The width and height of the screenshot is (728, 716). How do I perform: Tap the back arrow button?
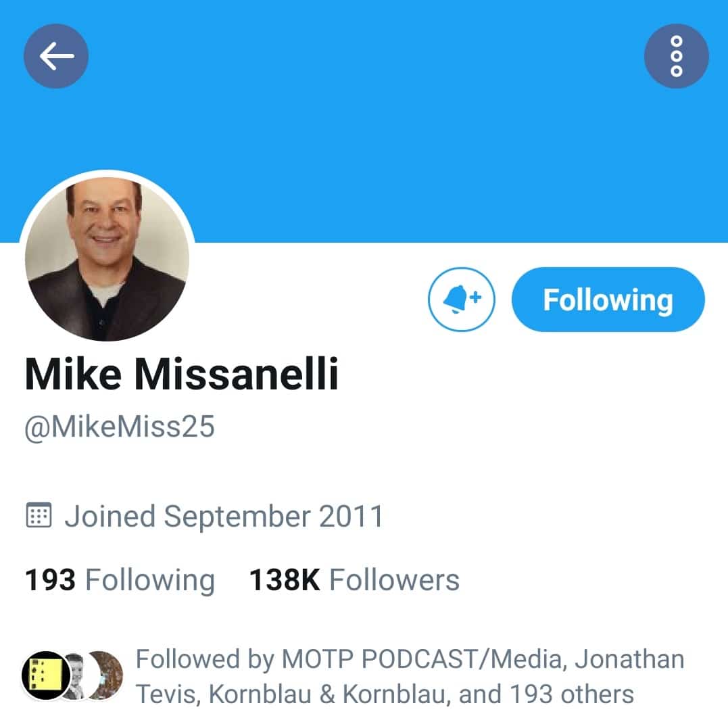(x=56, y=56)
